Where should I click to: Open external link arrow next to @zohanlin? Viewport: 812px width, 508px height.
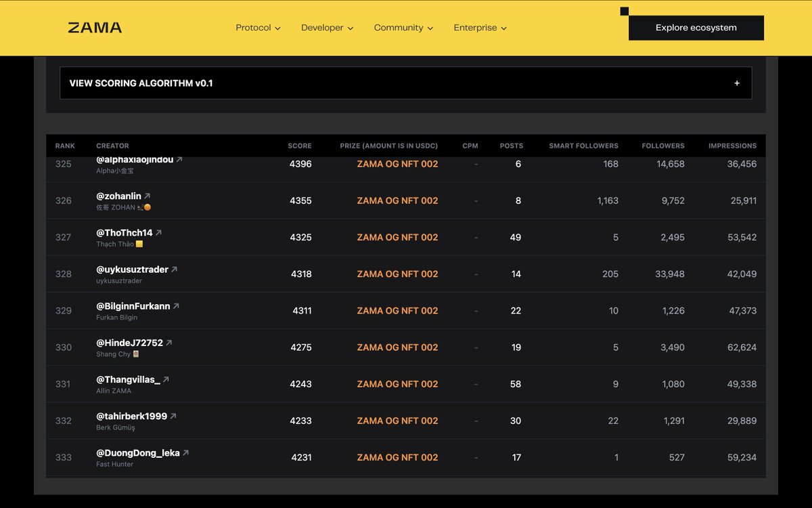click(148, 196)
